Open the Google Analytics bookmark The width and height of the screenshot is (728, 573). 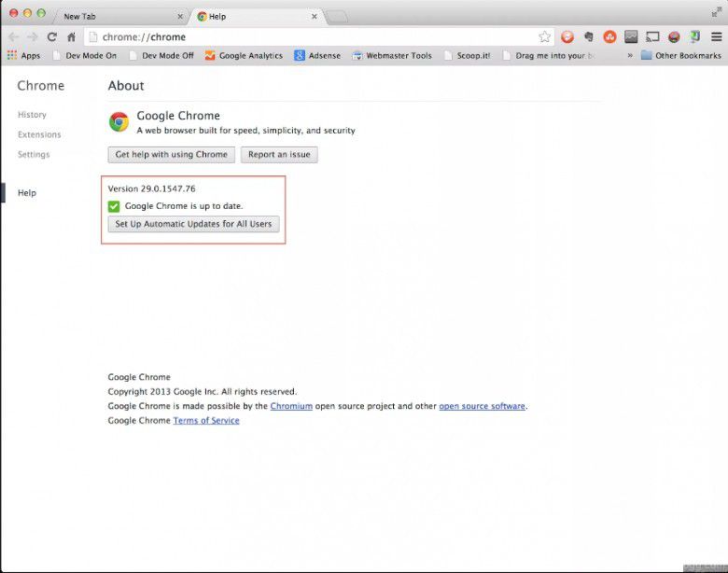click(244, 56)
